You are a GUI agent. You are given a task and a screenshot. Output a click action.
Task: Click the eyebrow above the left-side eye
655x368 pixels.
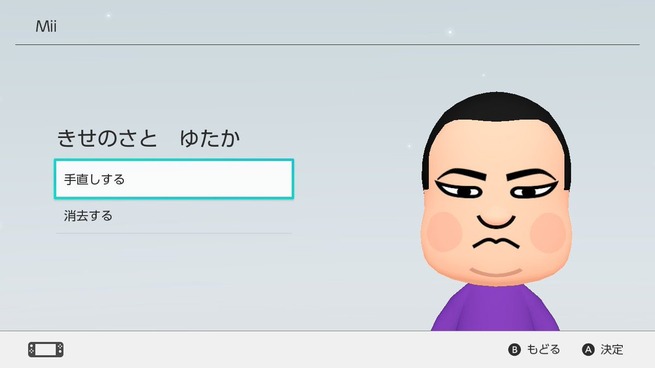462,174
